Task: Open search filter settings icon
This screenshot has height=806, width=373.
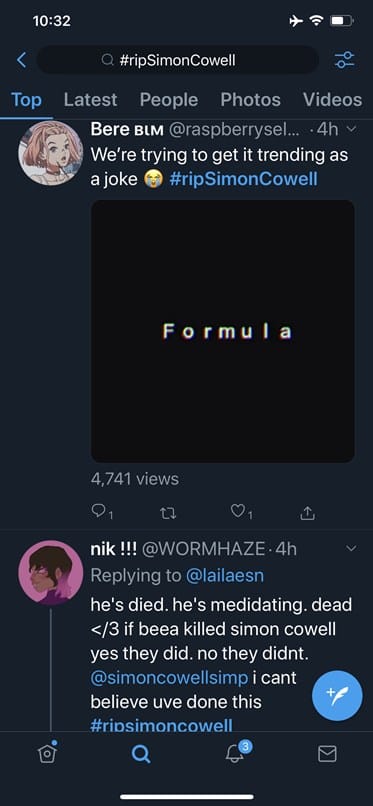Action: coord(344,60)
